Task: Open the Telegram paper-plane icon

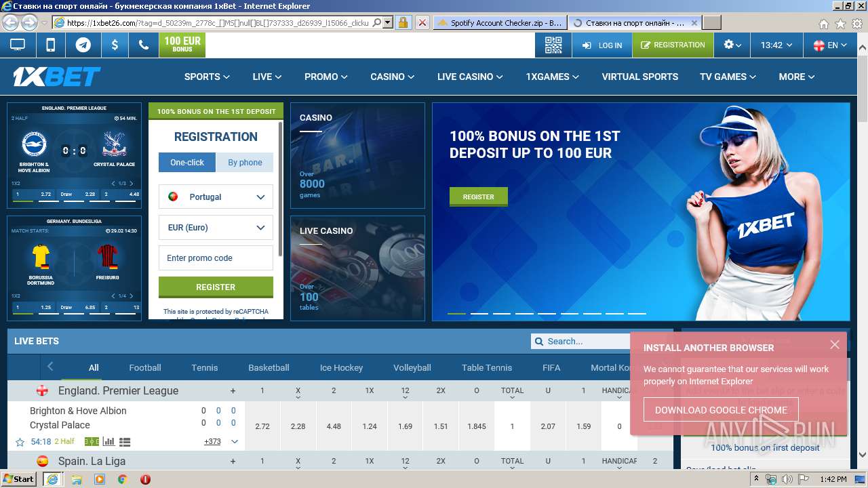Action: 83,45
